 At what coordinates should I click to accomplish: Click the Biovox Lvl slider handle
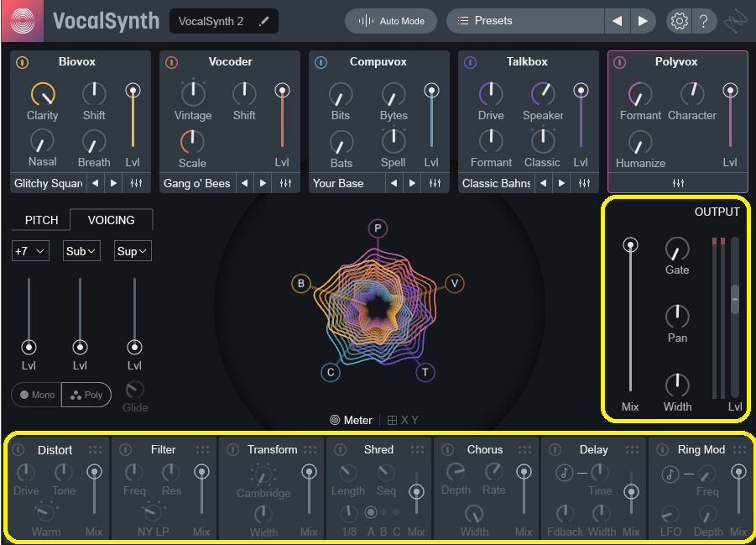coord(133,90)
